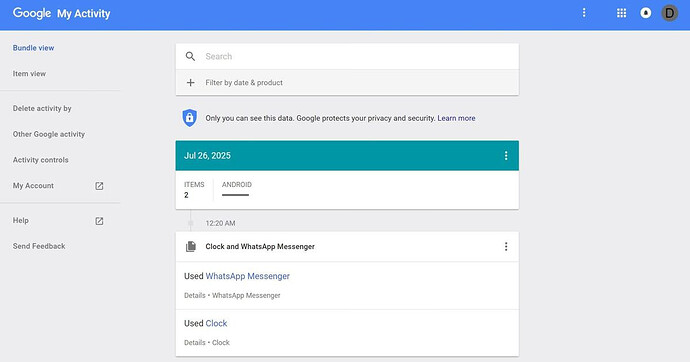Open Details under Used Clock

(x=195, y=343)
